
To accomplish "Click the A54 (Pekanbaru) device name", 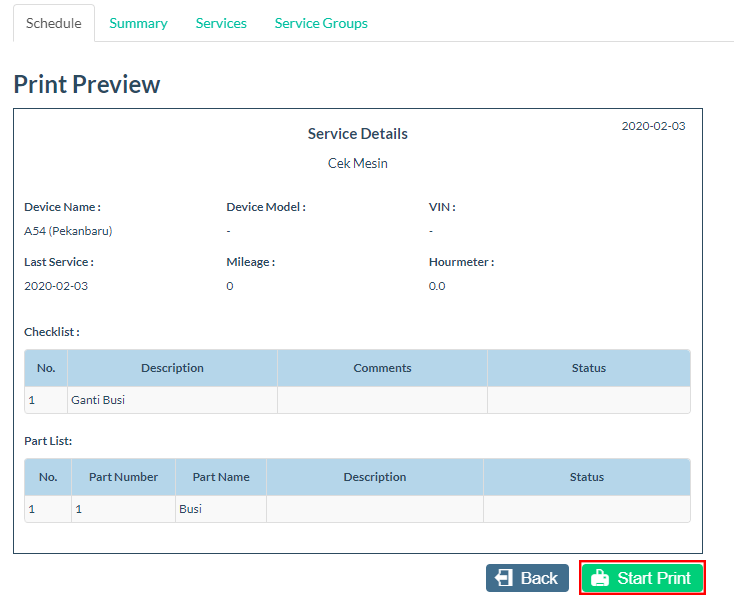I will click(x=68, y=231).
